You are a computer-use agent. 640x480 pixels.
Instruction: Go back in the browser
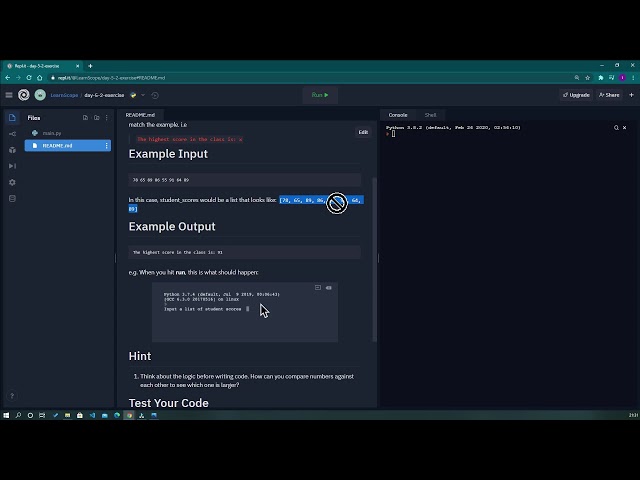(8, 78)
